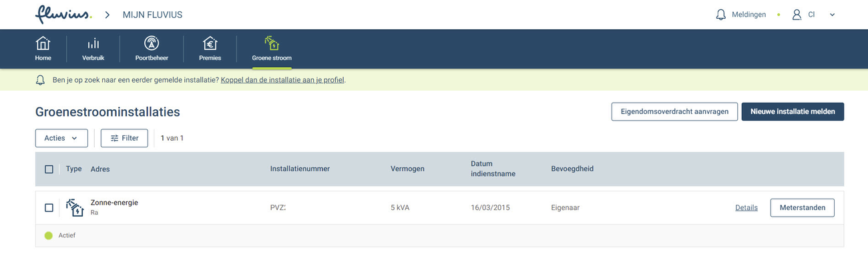Open the Filter options
Screen dimensions: 868x270
point(124,138)
